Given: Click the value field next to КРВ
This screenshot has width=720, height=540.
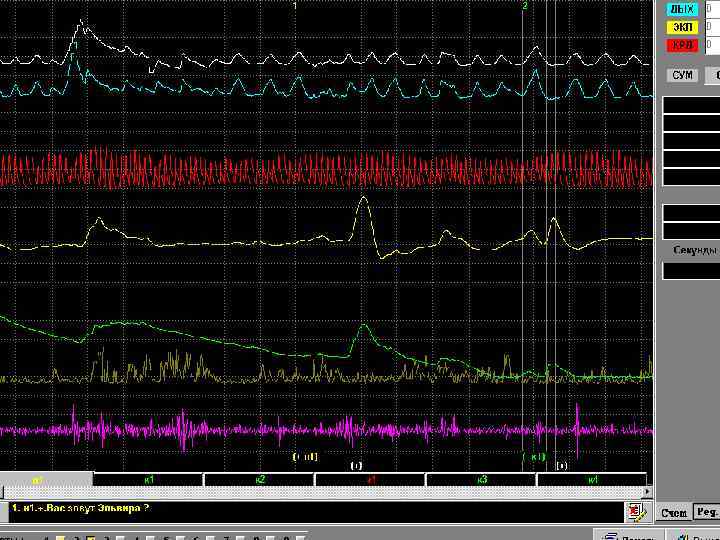Looking at the screenshot, I should pyautogui.click(x=713, y=45).
